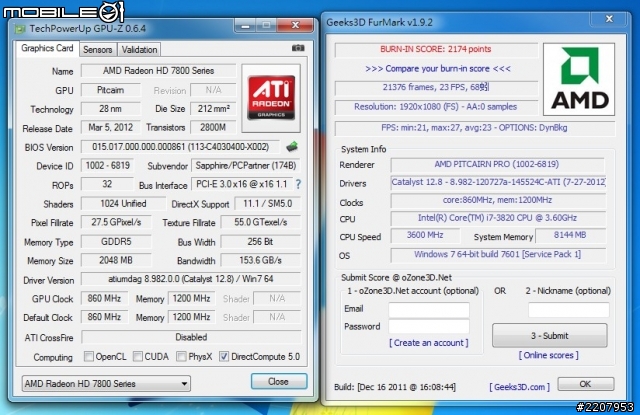Close the FurMark window
Viewport: 640px width, 415px height.
click(x=609, y=19)
